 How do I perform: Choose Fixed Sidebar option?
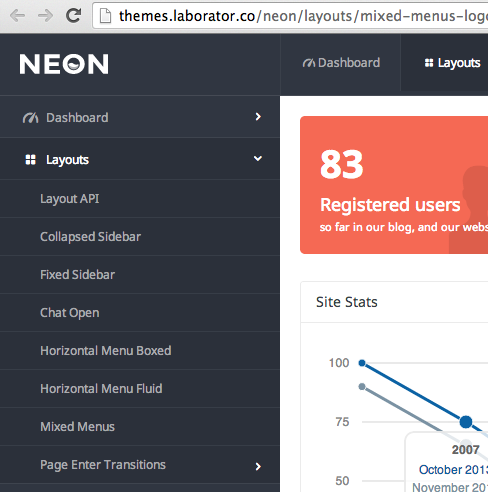(x=77, y=275)
